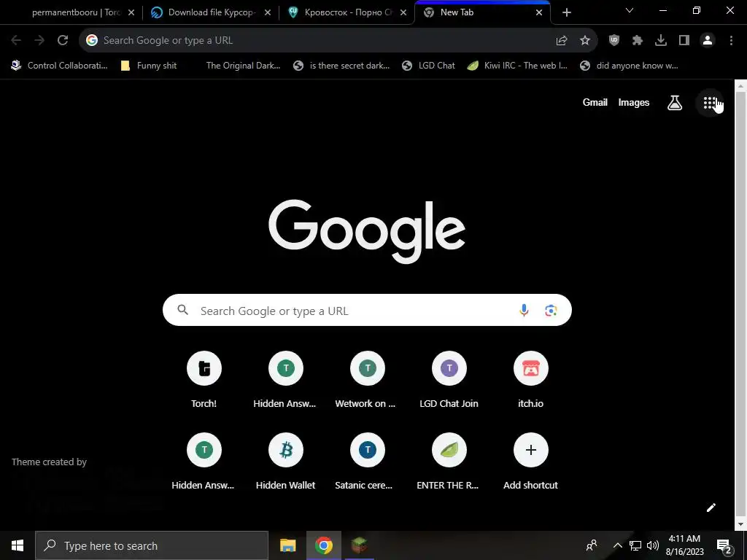Click the Google search box
This screenshot has height=560, width=747.
click(367, 310)
